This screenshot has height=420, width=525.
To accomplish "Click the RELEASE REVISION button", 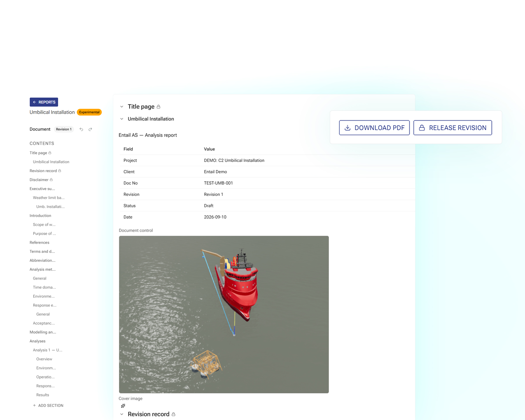I will click(453, 128).
